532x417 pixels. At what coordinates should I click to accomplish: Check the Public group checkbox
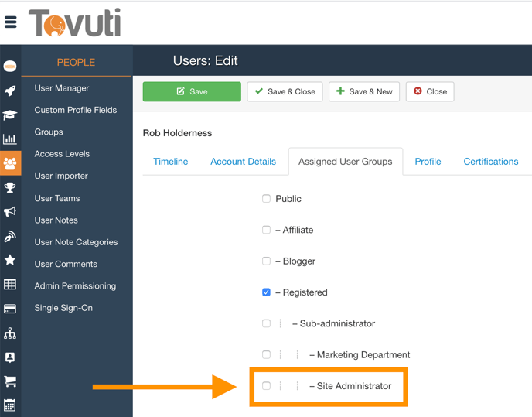[x=266, y=199]
